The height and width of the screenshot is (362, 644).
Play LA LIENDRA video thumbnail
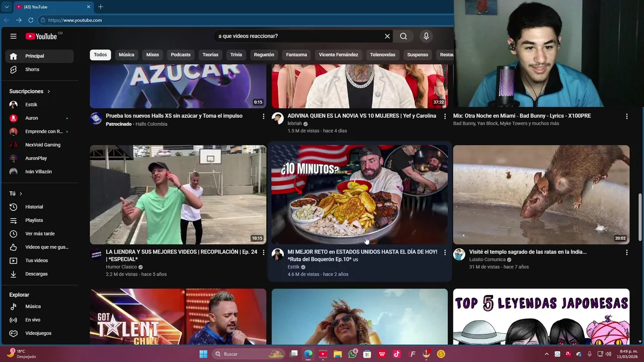[x=178, y=195]
